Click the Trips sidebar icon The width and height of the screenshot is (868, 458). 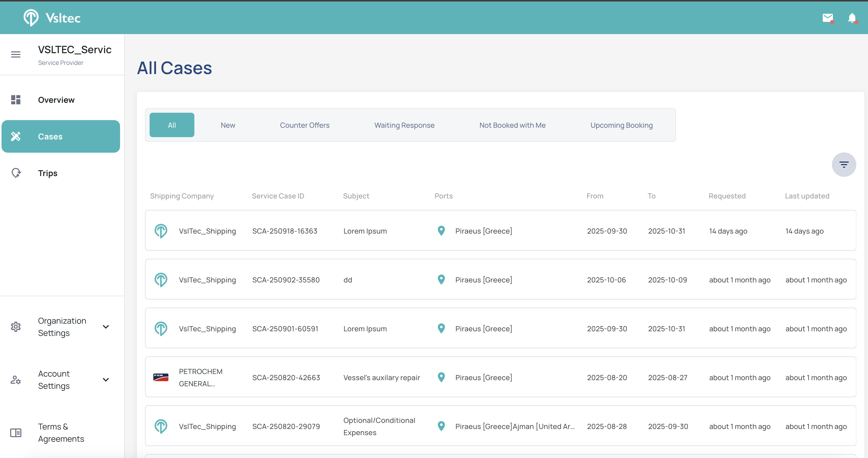(16, 173)
